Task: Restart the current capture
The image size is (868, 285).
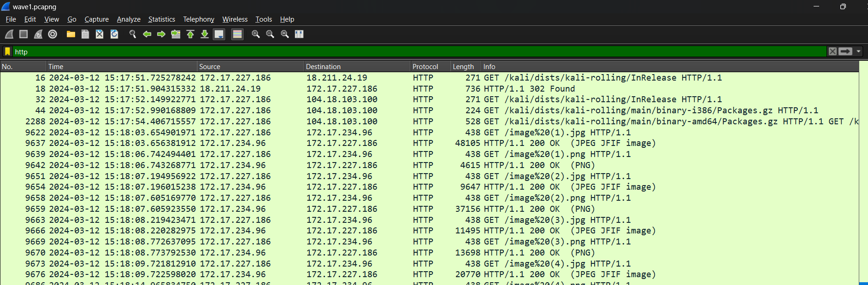Action: [x=38, y=34]
